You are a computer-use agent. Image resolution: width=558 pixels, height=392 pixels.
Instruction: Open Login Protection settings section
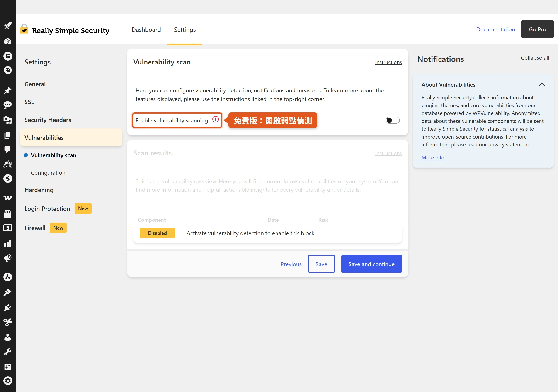(x=47, y=209)
